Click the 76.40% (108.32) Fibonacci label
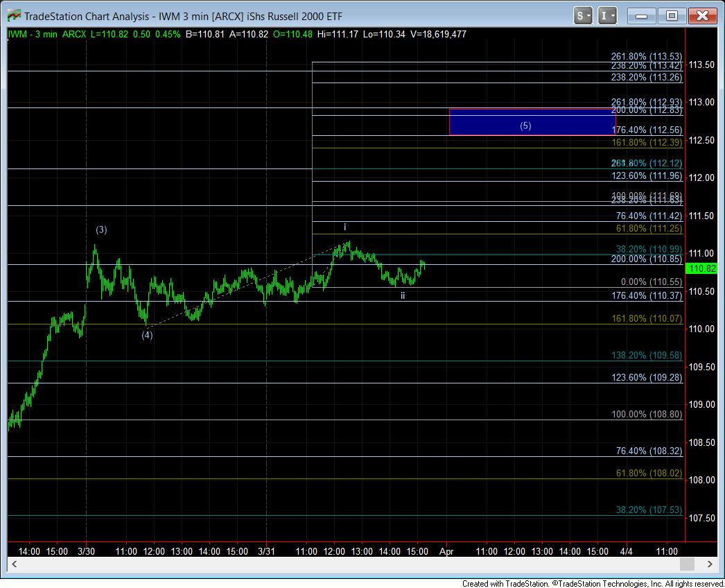 coord(649,451)
